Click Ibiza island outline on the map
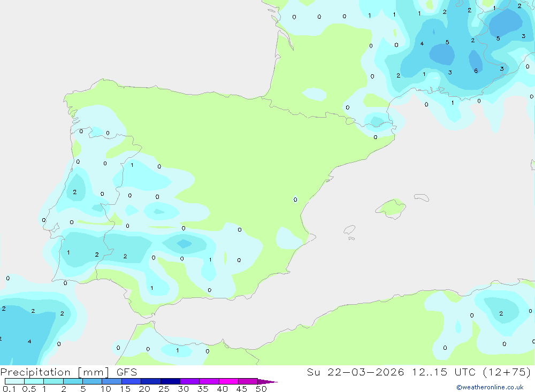 click(x=349, y=229)
